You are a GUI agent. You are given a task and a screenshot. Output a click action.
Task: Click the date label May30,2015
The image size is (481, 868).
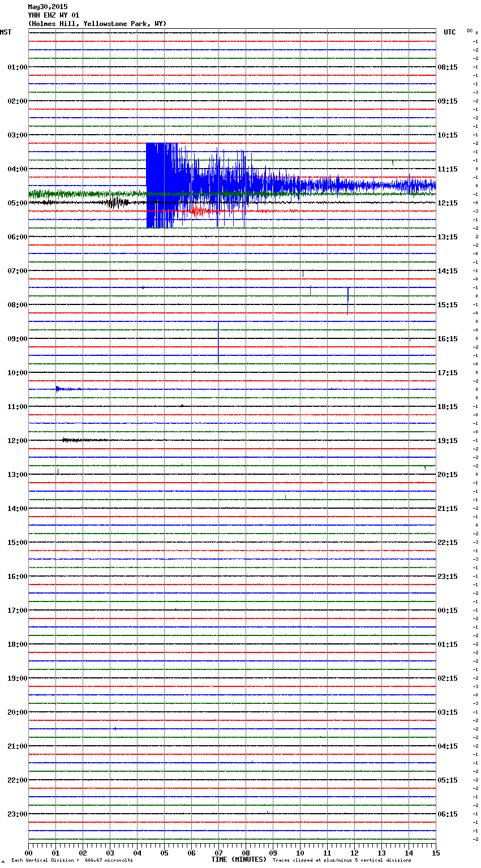(x=48, y=7)
